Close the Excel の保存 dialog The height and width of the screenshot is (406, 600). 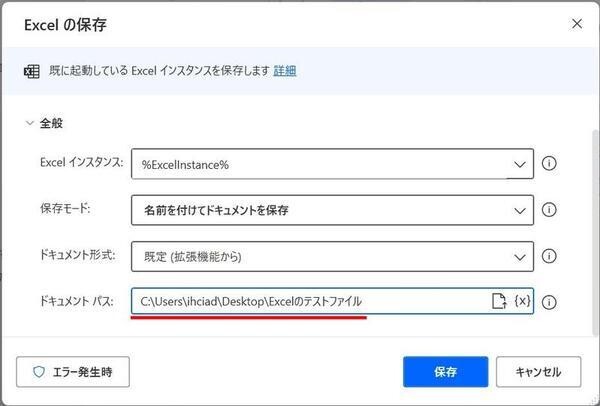click(577, 24)
